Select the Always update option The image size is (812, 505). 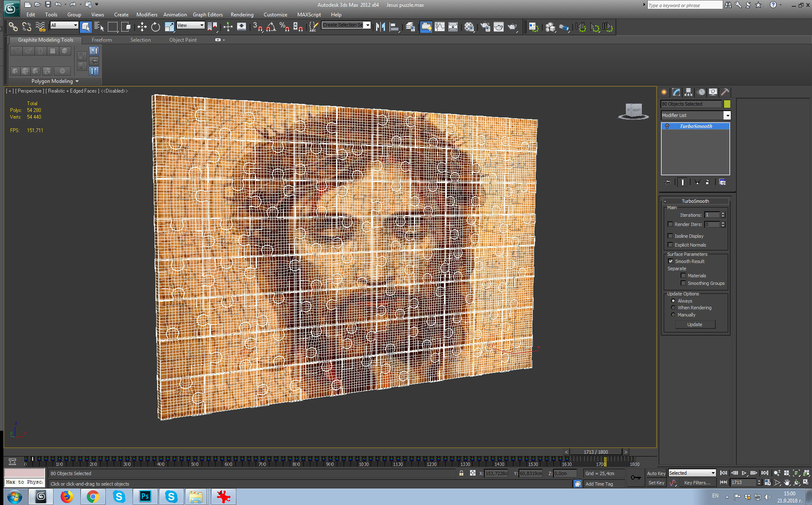(x=673, y=301)
